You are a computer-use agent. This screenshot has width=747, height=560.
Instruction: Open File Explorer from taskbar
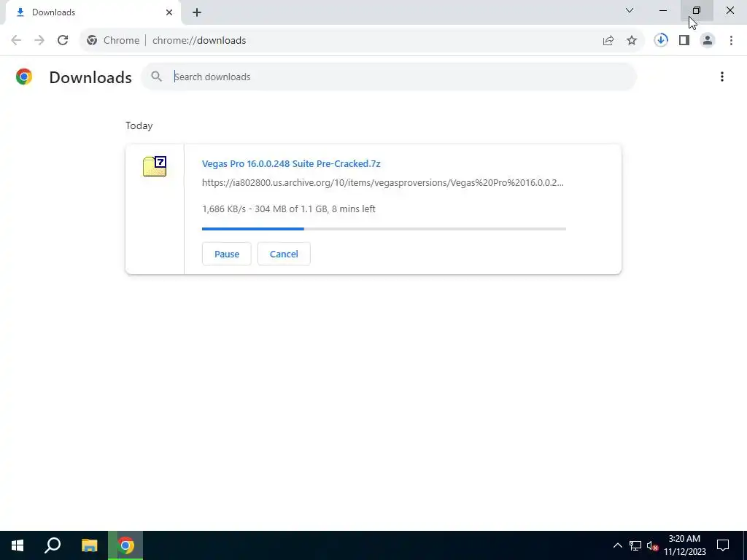89,545
